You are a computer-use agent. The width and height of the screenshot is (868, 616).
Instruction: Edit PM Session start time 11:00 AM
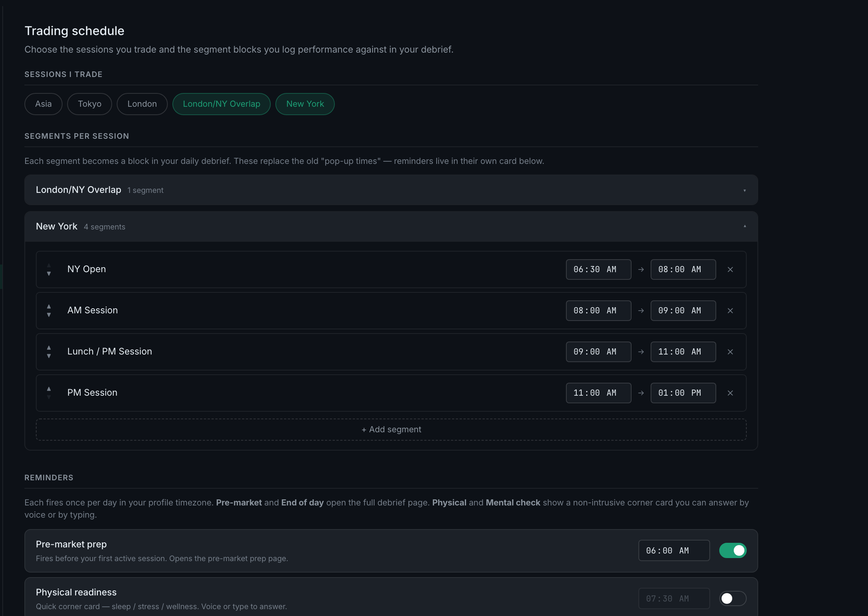[598, 393]
